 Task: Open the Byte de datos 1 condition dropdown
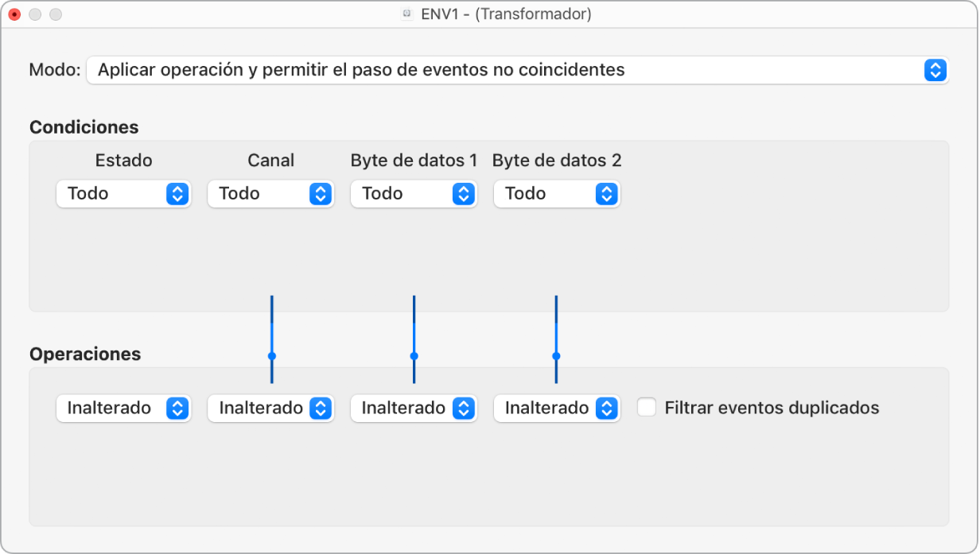[x=414, y=194]
